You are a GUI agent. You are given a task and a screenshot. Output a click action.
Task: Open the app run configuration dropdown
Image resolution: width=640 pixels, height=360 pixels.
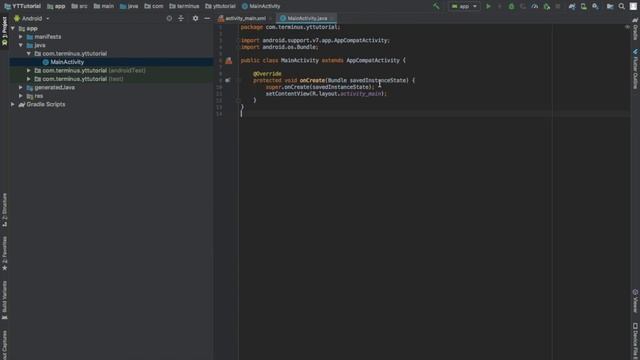pos(464,6)
